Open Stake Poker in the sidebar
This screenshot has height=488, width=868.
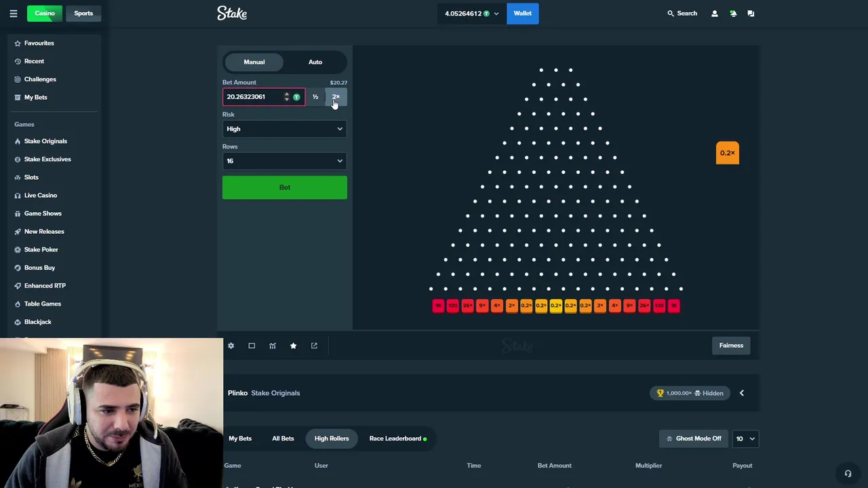(x=41, y=249)
